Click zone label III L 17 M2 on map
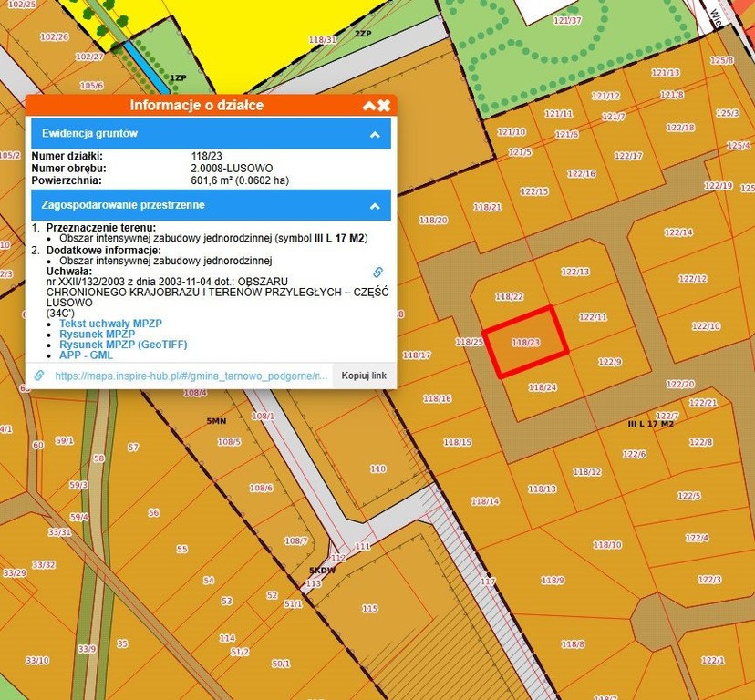 click(651, 424)
